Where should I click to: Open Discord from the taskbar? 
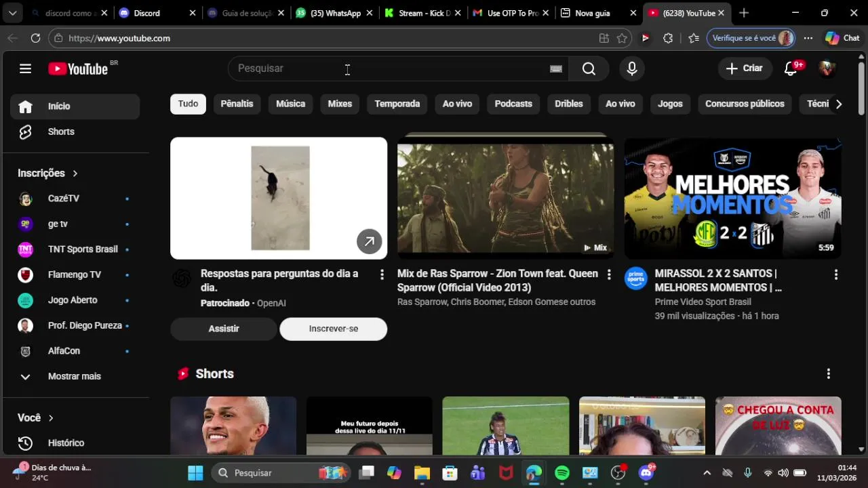(x=646, y=472)
